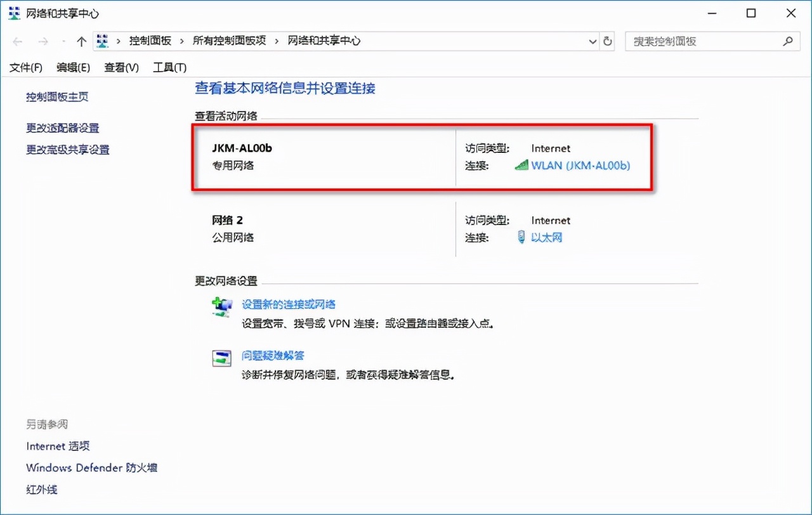
Task: Open Windows Defender 防火墙 settings
Action: 91,467
